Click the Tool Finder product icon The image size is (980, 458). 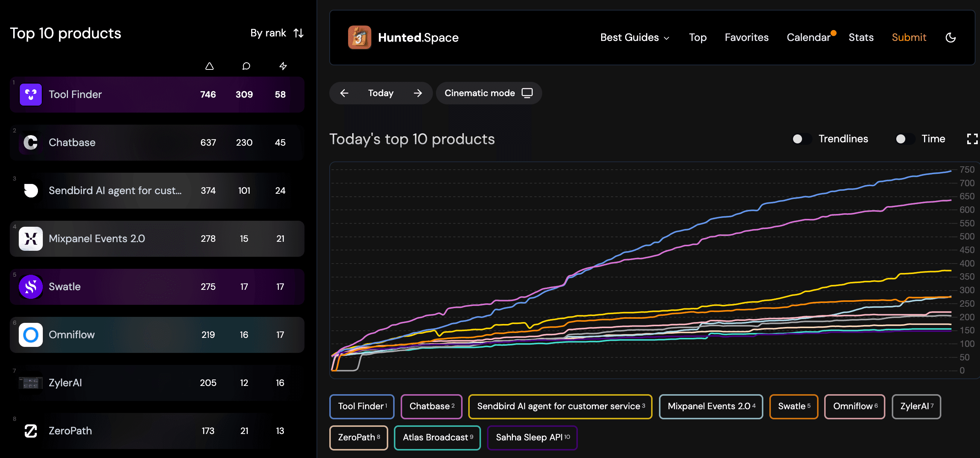(x=31, y=94)
